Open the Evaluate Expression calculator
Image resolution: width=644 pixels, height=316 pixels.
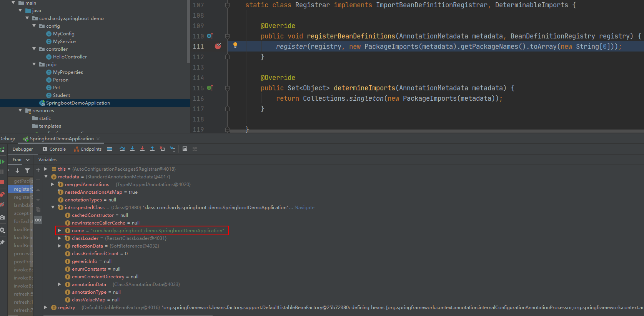tap(185, 149)
